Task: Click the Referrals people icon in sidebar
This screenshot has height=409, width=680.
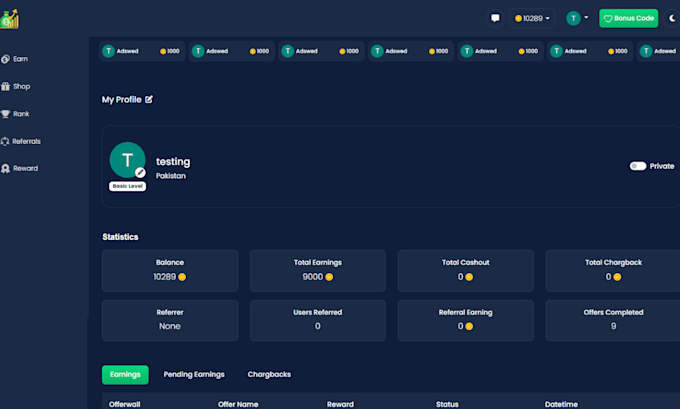Action: pos(5,141)
